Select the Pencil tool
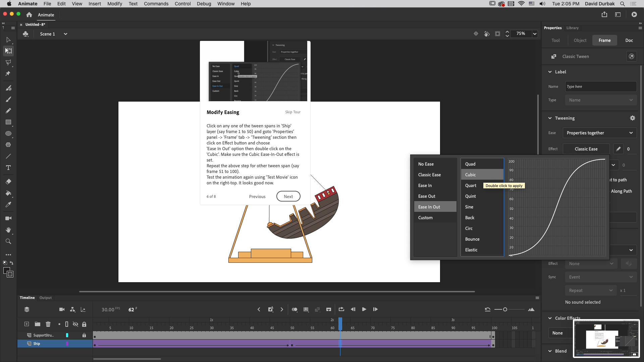Screen dimensions: 644x362 coord(8,111)
